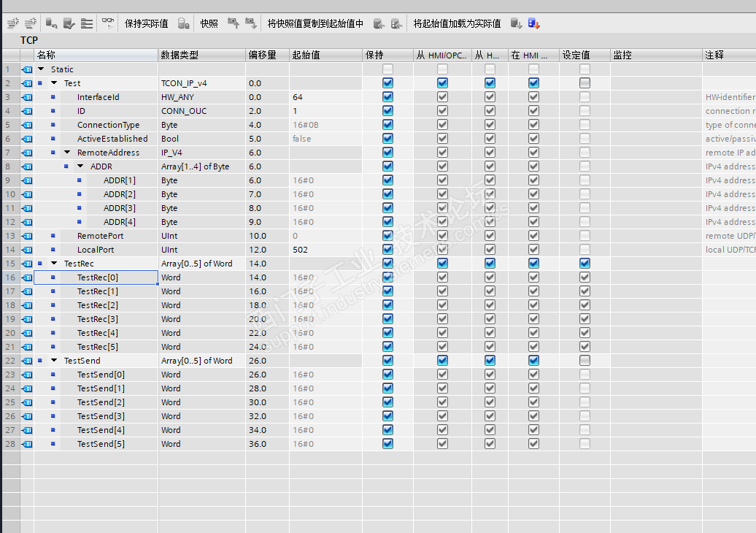
Task: Collapse the Test structure
Action: [54, 83]
